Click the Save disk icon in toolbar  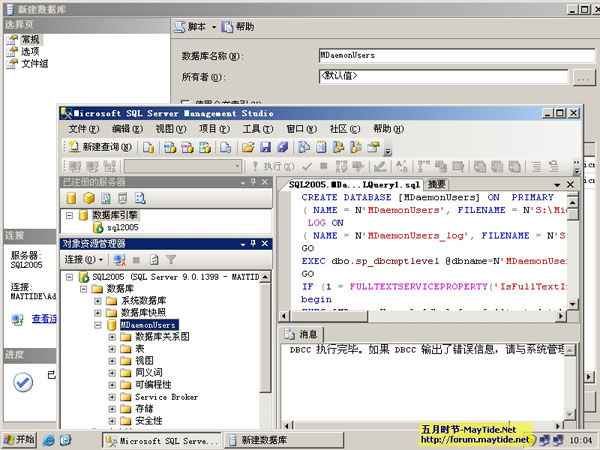pos(265,147)
